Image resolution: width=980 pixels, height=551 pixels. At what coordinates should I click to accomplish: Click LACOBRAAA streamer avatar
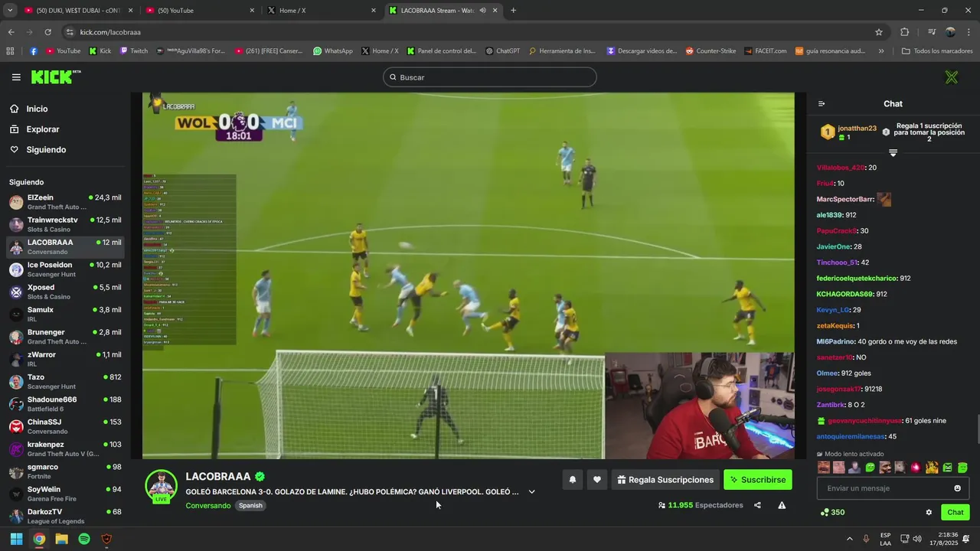[161, 486]
